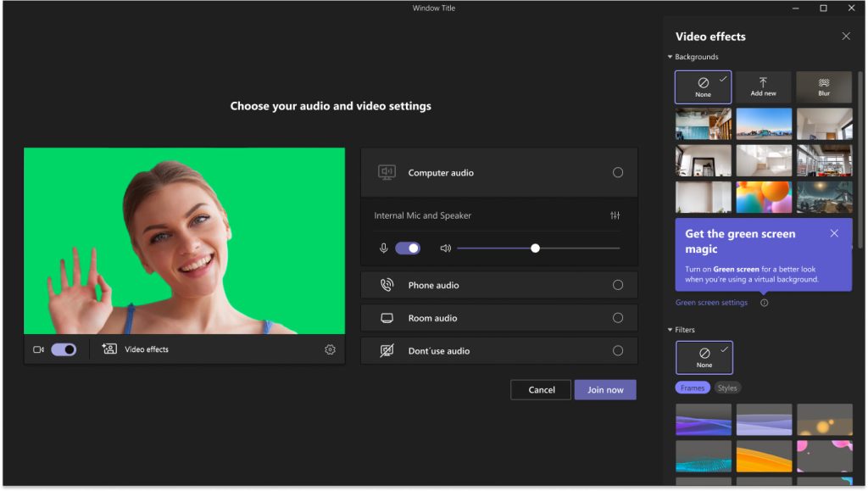Click the info icon beside Green screen settings

[765, 303]
